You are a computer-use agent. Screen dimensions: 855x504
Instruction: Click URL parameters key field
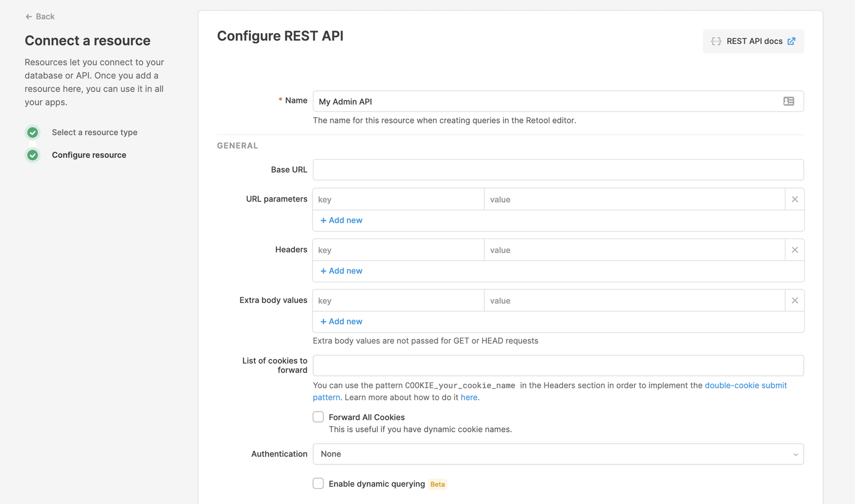pos(398,199)
